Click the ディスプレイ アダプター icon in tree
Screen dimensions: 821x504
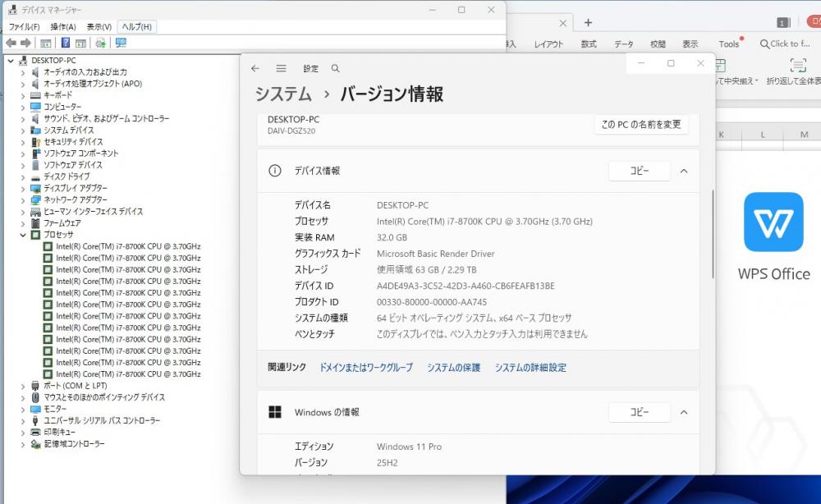click(35, 189)
